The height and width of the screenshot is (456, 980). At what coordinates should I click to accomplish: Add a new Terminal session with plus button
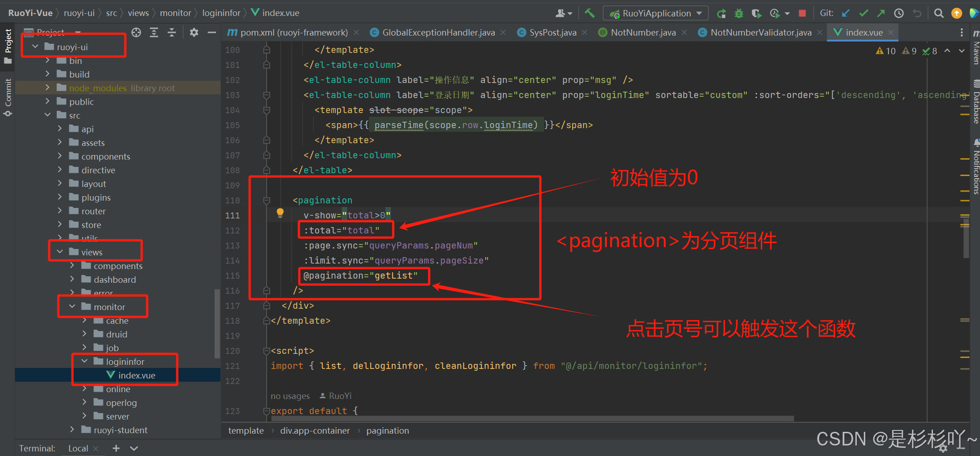(116, 448)
